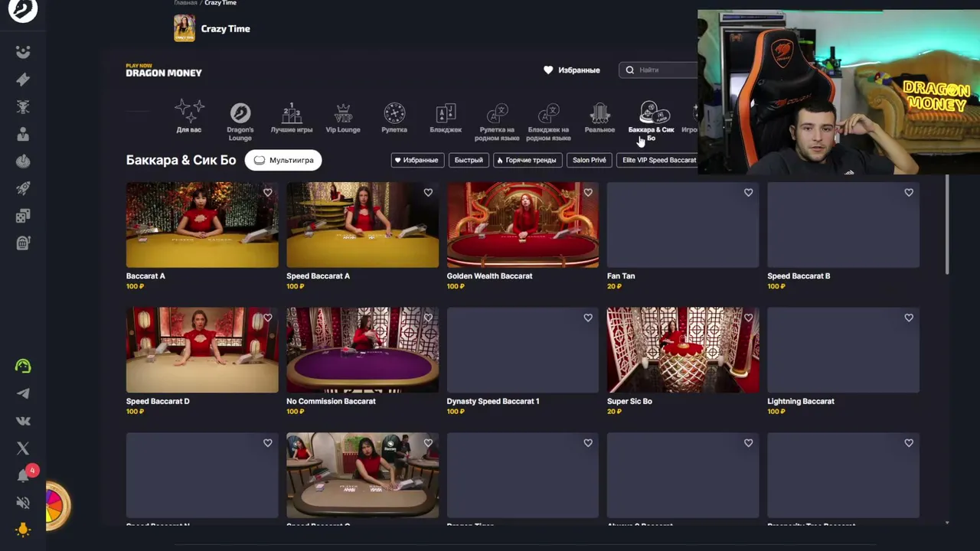The width and height of the screenshot is (980, 551).
Task: Switch to the Блэкджек category
Action: [x=446, y=117]
